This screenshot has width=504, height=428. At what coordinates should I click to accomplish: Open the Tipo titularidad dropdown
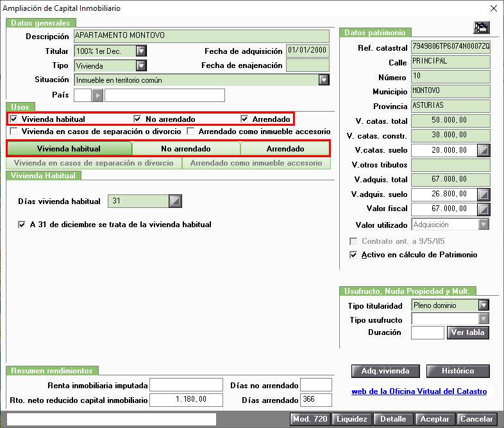tap(483, 305)
